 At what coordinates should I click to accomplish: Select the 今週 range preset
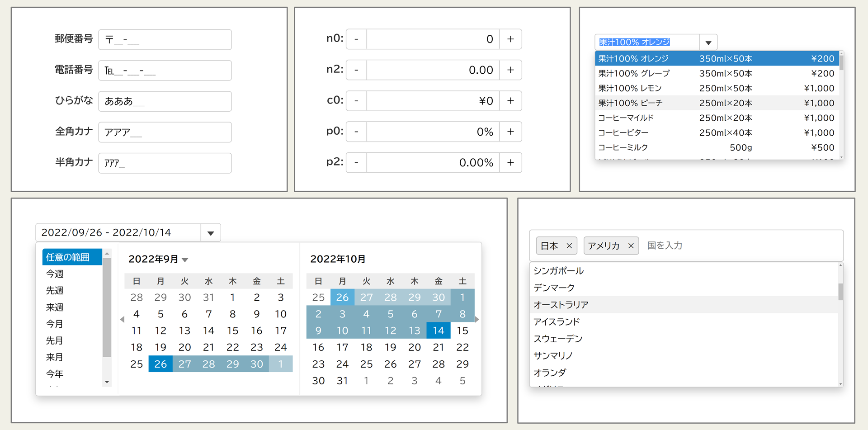tap(72, 274)
